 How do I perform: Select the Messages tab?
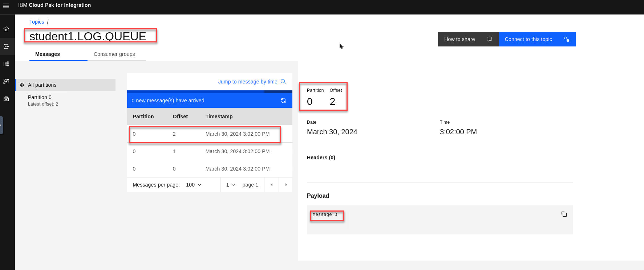tap(48, 54)
